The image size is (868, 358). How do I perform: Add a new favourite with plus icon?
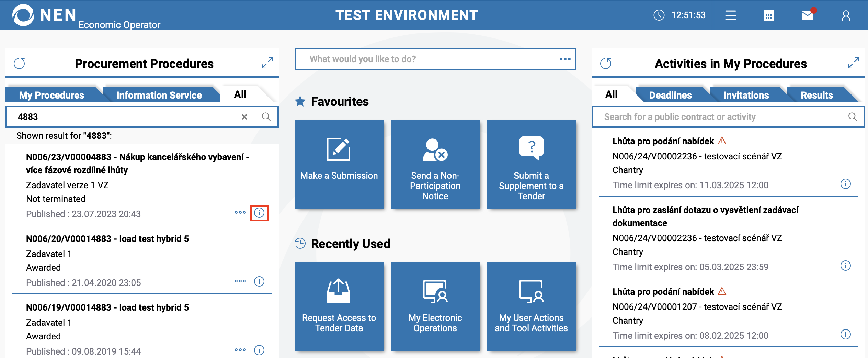571,100
